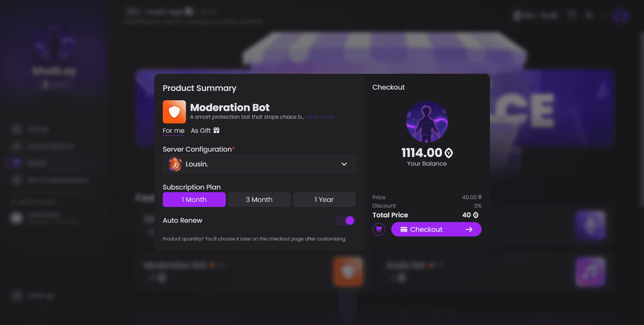Viewport: 644px width, 325px height.
Task: Click the Lousin server avatar icon
Action: (175, 164)
